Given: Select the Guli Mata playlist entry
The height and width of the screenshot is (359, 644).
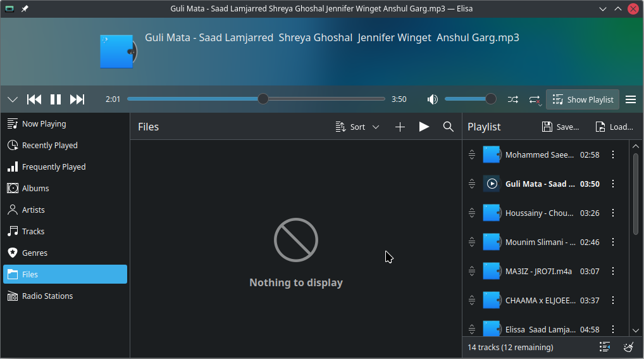Looking at the screenshot, I should pyautogui.click(x=545, y=184).
